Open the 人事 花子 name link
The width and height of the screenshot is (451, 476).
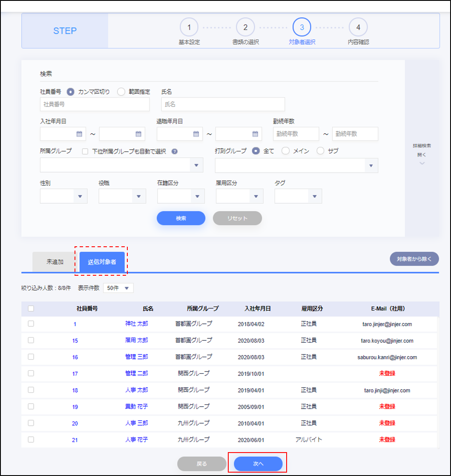pyautogui.click(x=136, y=440)
